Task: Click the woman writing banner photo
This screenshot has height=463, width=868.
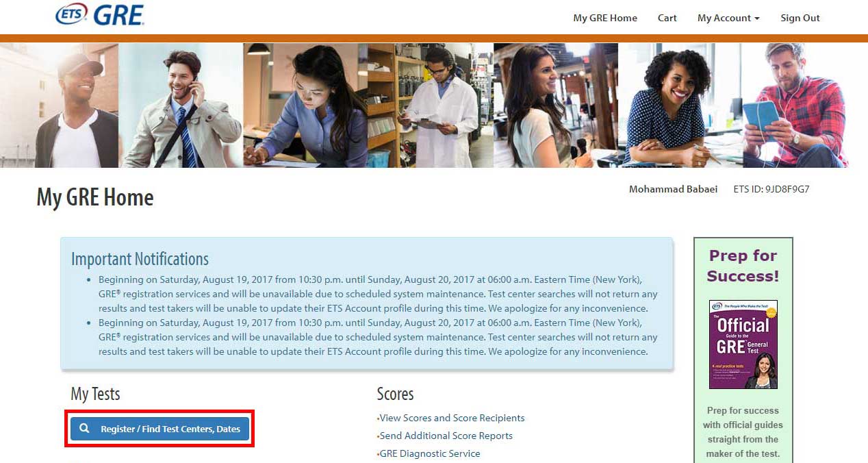Action: (x=305, y=105)
